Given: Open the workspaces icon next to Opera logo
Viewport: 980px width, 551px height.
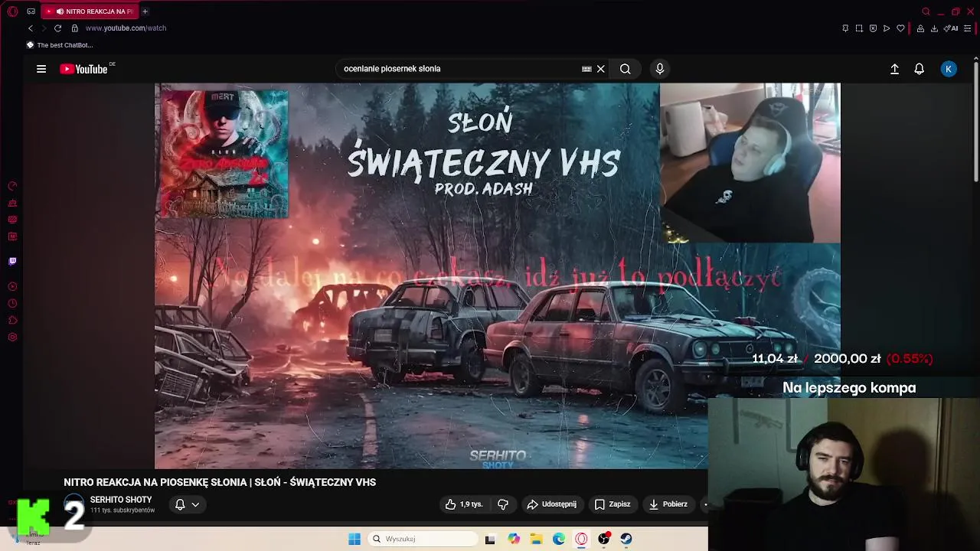Looking at the screenshot, I should [x=31, y=11].
